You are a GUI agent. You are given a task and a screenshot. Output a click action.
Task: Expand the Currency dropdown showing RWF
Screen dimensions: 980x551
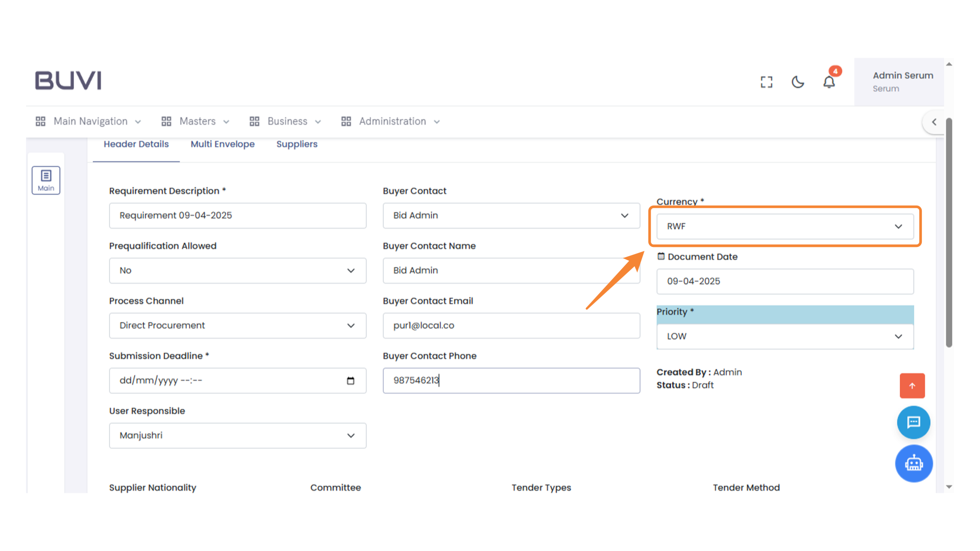(x=785, y=227)
